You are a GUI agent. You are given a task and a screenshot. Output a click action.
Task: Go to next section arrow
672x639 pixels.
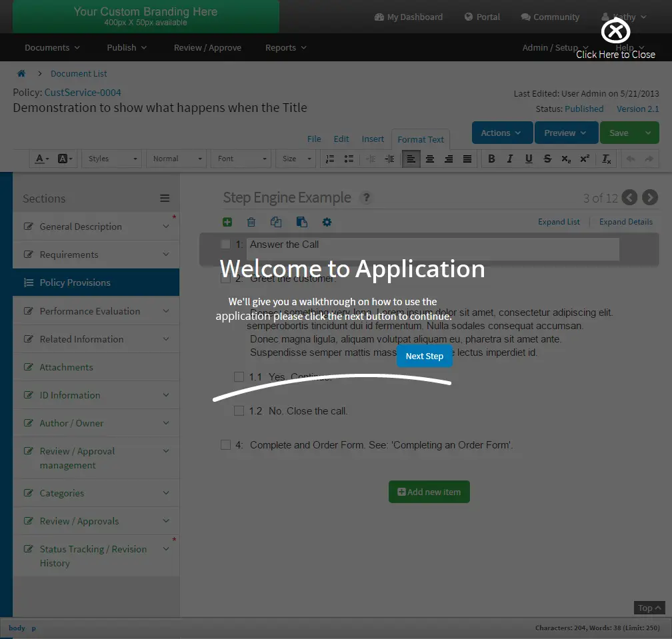650,197
